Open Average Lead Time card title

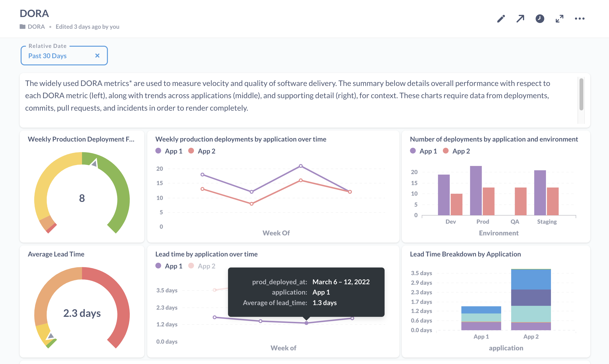pyautogui.click(x=56, y=254)
